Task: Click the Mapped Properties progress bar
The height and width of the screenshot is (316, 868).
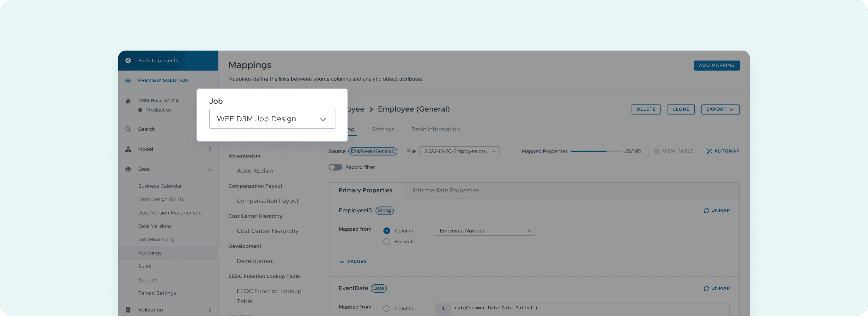Action: [596, 151]
